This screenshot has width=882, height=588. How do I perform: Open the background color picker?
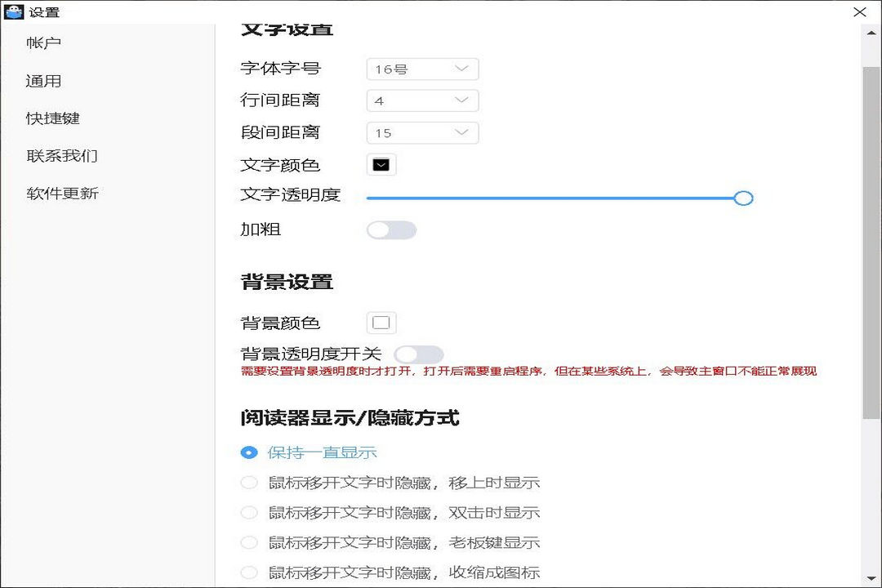coord(381,322)
